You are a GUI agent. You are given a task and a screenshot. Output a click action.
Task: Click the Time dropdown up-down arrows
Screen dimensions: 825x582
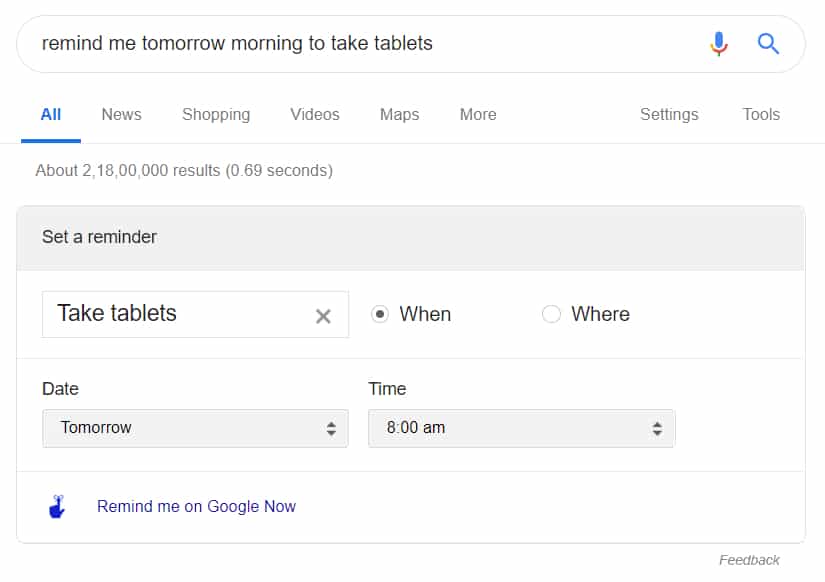(657, 428)
